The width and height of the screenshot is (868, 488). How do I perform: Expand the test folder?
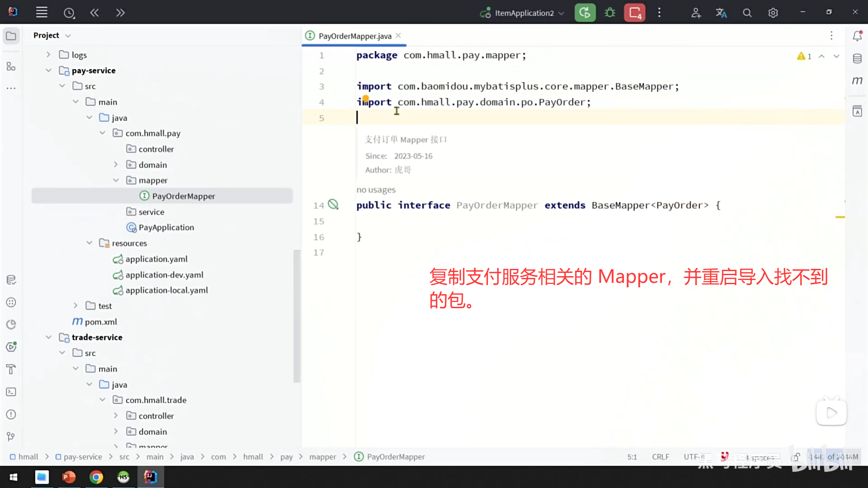tap(75, 305)
